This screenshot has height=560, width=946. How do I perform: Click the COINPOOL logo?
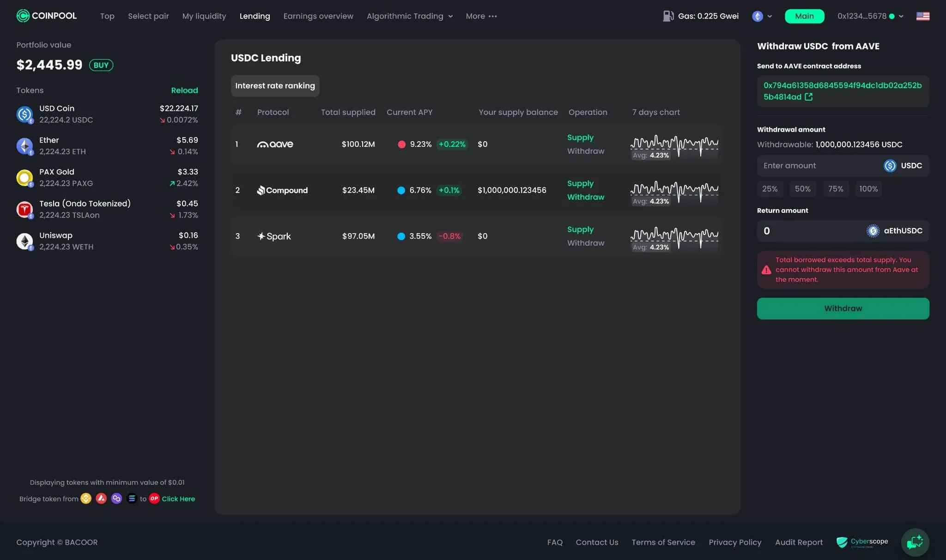click(47, 16)
